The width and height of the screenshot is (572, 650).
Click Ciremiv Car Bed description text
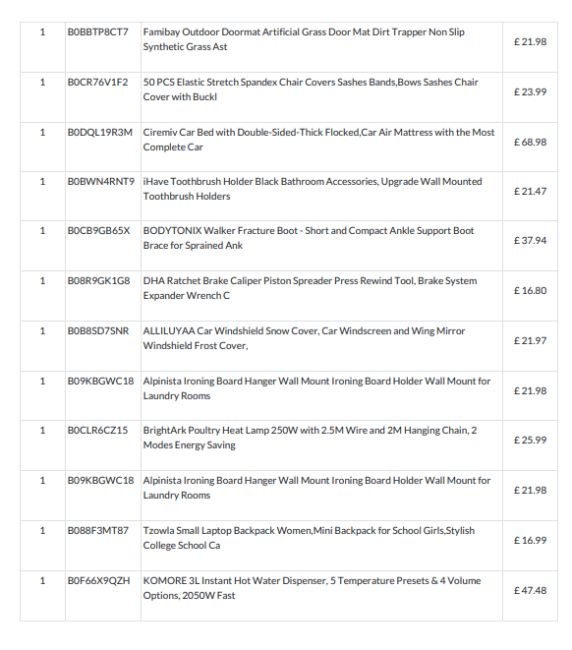[x=318, y=139]
